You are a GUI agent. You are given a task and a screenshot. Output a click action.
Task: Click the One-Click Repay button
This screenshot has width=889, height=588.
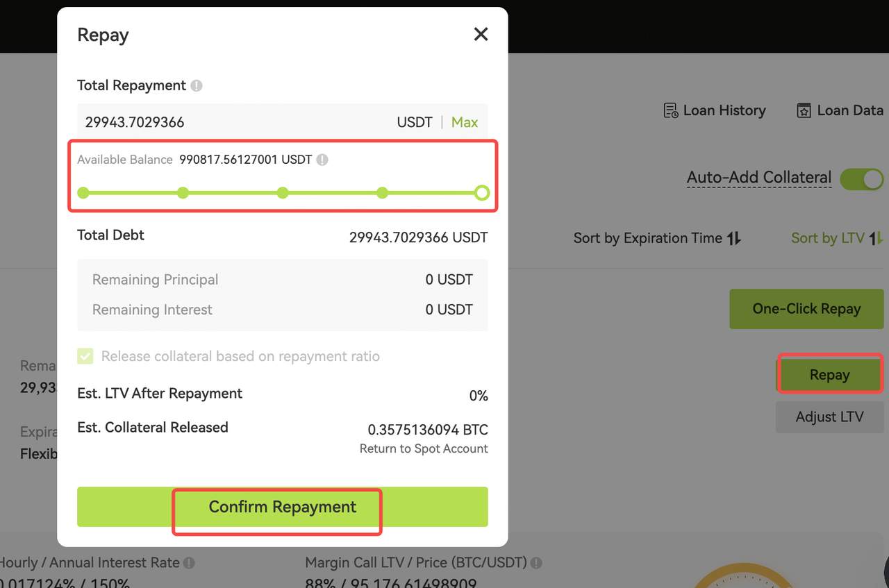(806, 309)
